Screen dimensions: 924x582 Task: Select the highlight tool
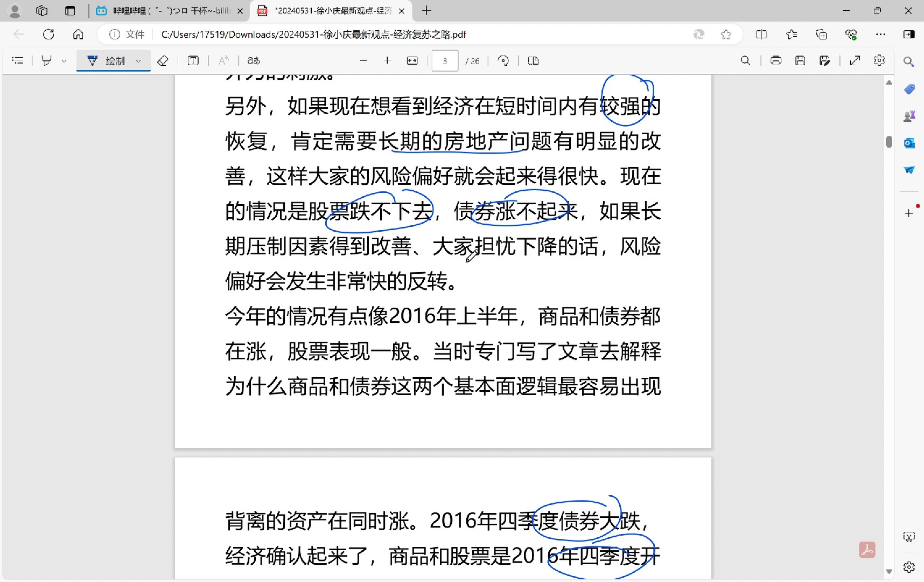47,60
